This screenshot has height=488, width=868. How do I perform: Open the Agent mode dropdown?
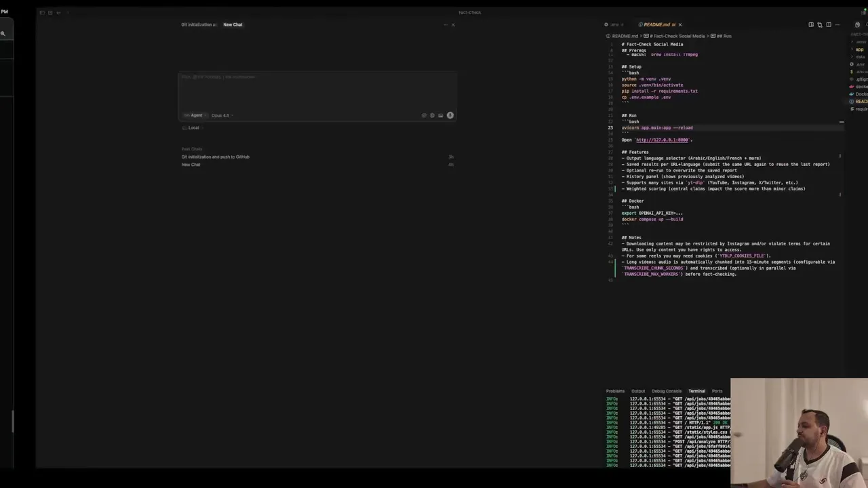pos(194,115)
